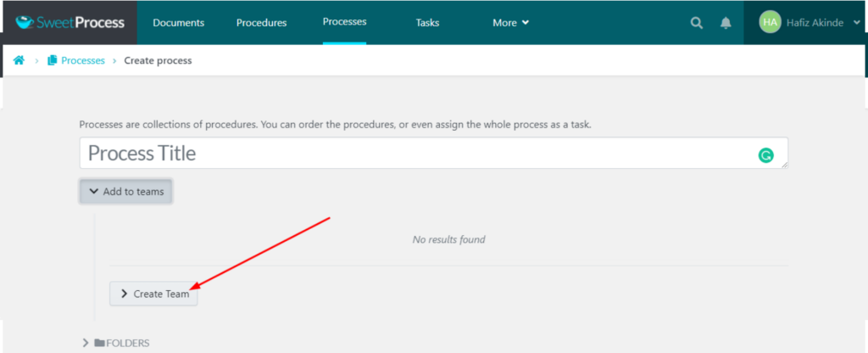
Task: Expand the FOLDERS section chevron
Action: click(85, 343)
